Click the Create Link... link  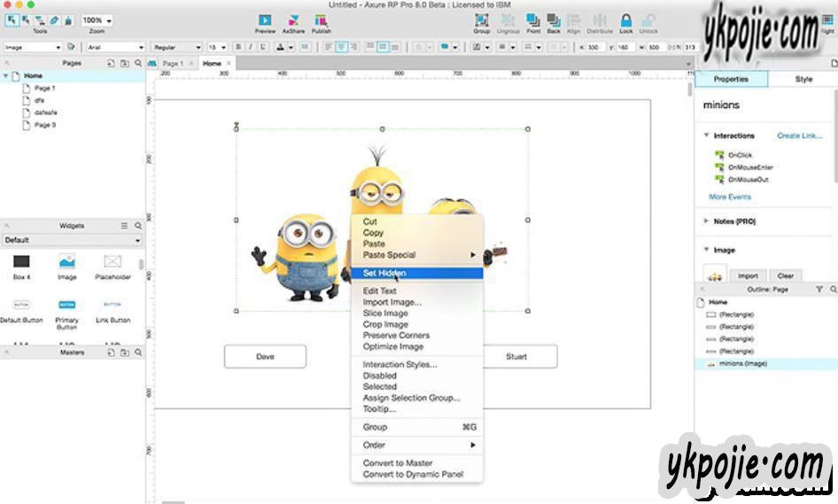[799, 136]
